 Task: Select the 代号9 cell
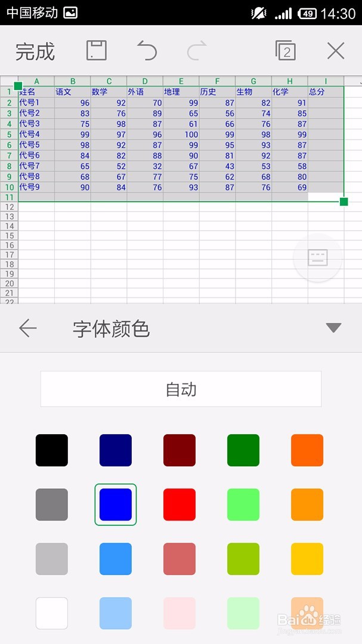click(36, 187)
